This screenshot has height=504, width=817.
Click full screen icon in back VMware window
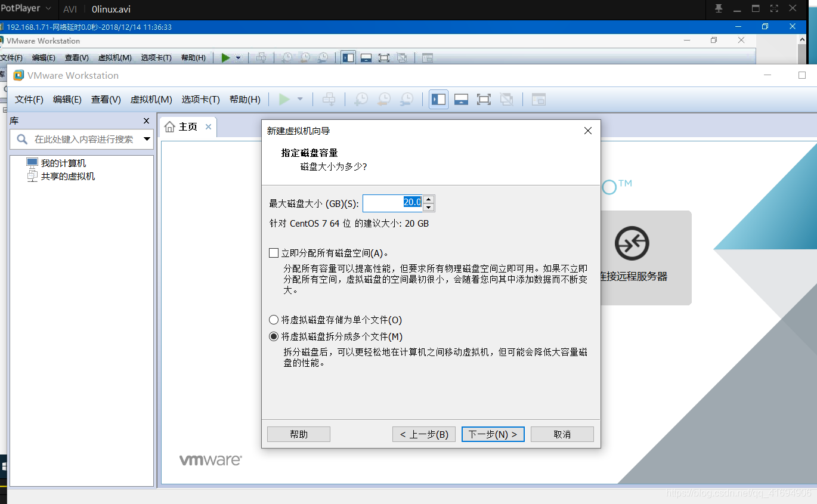[x=384, y=58]
